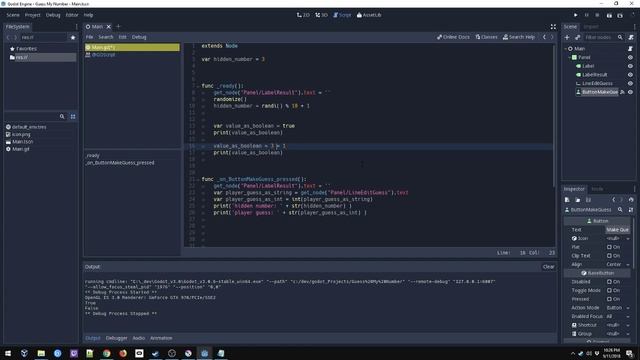Click the search icon in Filter nodes
The width and height of the screenshot is (640, 360).
[x=620, y=37]
